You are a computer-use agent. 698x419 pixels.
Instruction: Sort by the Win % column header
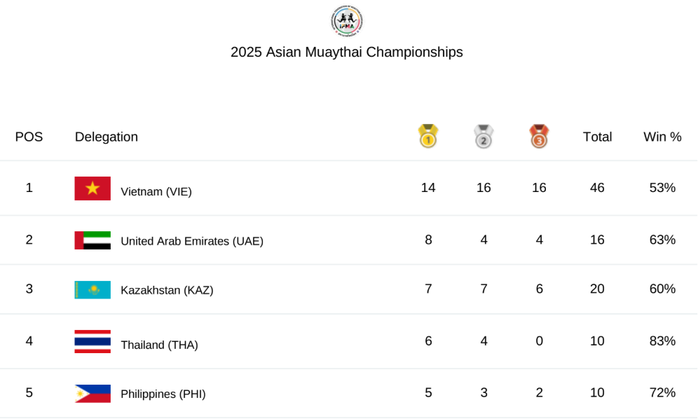tap(662, 137)
